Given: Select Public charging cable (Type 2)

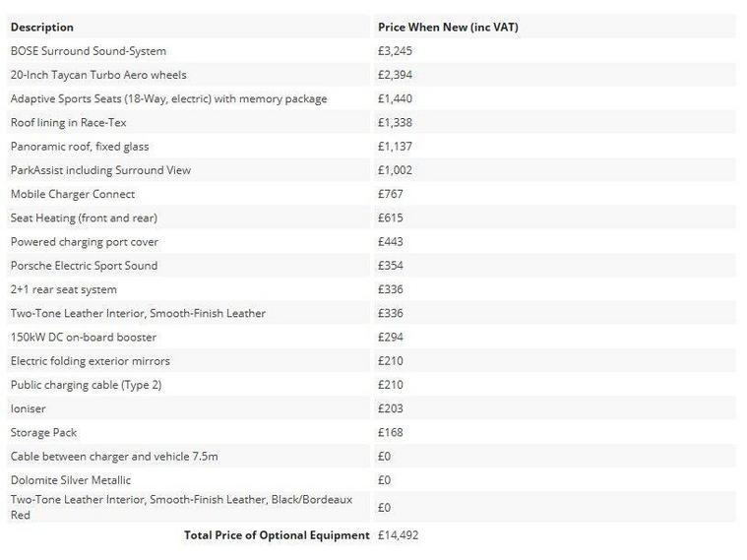Looking at the screenshot, I should pyautogui.click(x=87, y=385).
